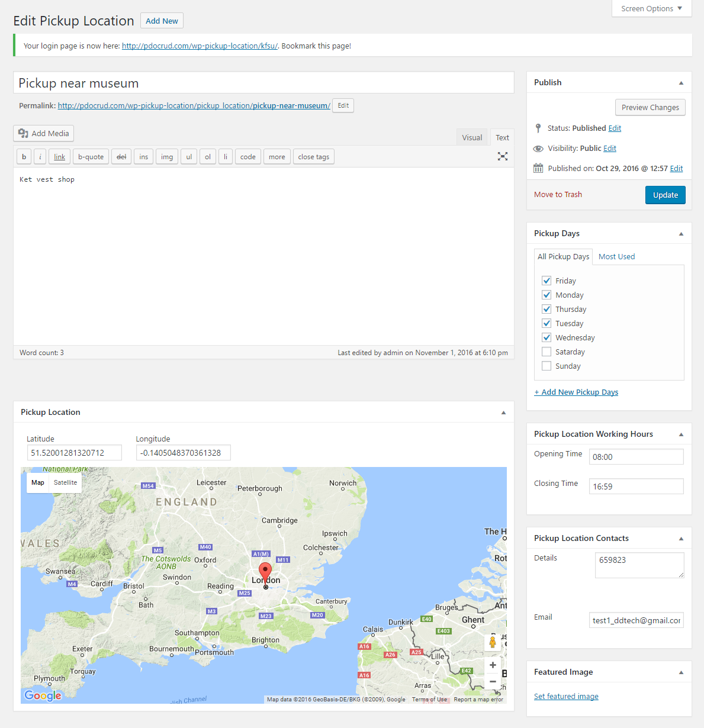Image resolution: width=704 pixels, height=728 pixels.
Task: Click the red map marker on London
Action: click(x=265, y=574)
